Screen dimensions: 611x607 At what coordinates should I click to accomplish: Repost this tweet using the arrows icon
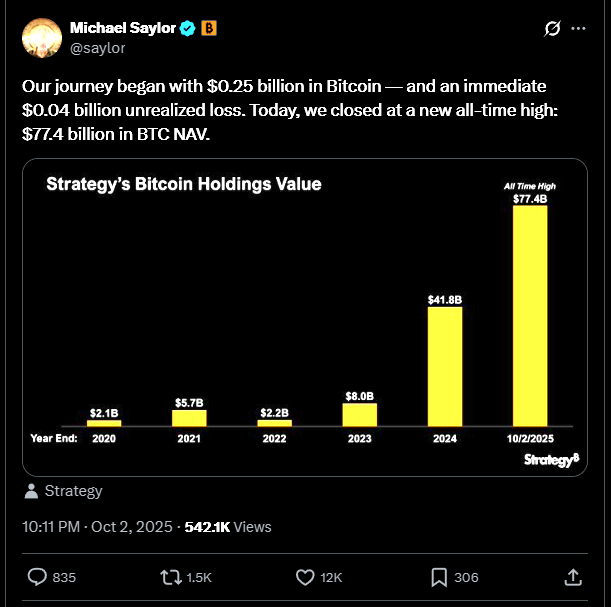point(170,577)
